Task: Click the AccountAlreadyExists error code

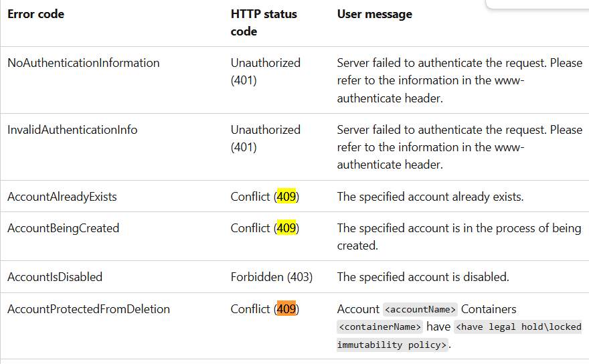Action: (62, 197)
